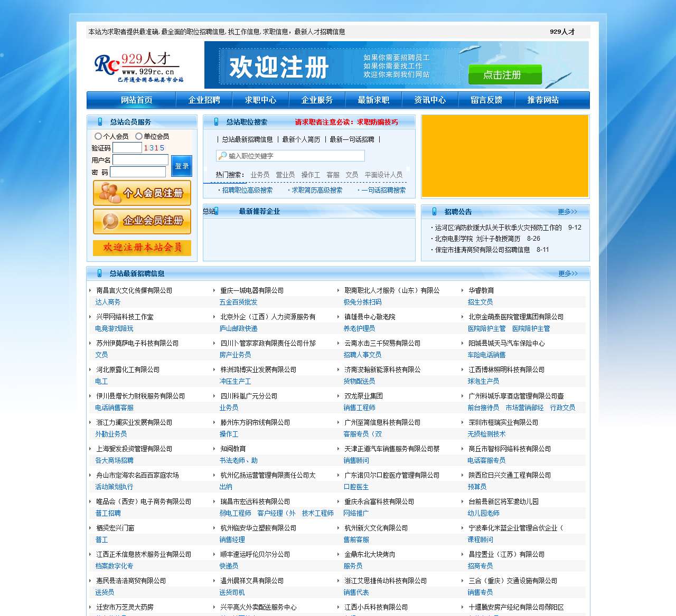Image resolution: width=676 pixels, height=616 pixels.
Task: Open the 保定市捷涛商贸有限公司招聘信息 announcement
Action: [x=482, y=250]
